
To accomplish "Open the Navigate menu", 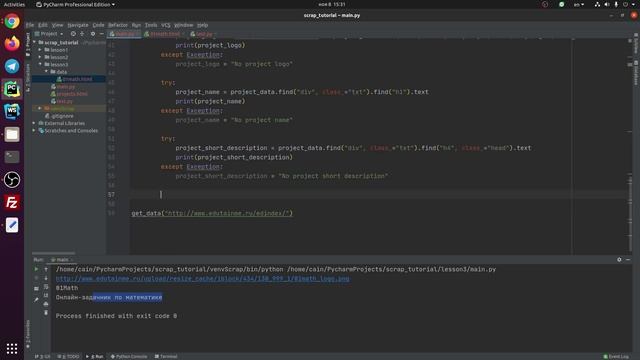I will pos(78,25).
